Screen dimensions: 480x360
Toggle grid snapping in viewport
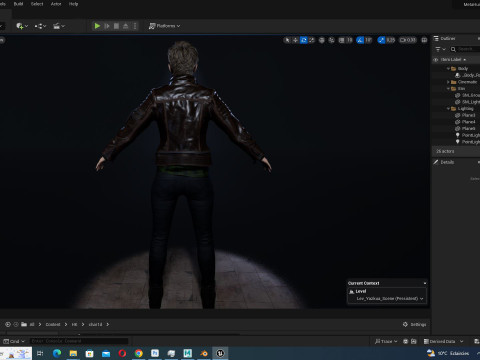coord(341,40)
